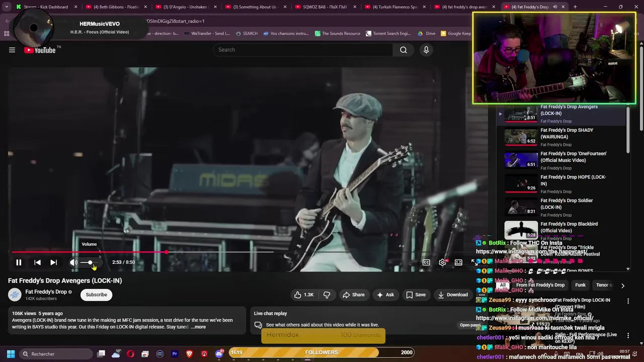Expand the description with ...more

tap(199, 327)
